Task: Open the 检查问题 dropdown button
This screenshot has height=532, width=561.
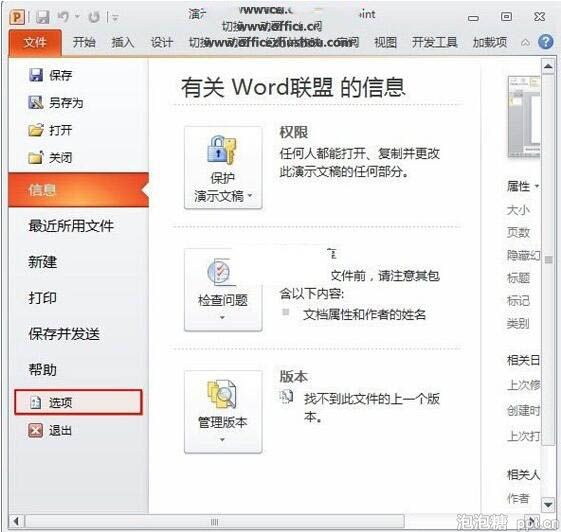Action: click(x=223, y=290)
